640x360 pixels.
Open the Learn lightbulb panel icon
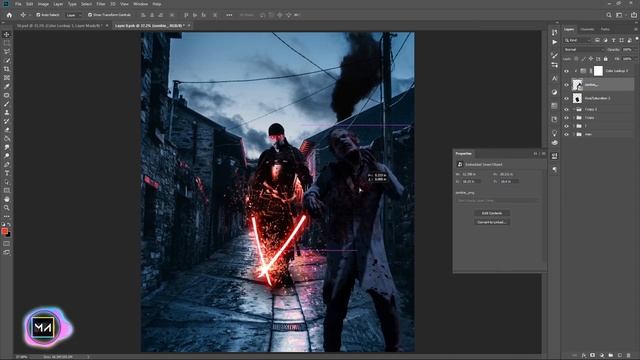point(554,133)
